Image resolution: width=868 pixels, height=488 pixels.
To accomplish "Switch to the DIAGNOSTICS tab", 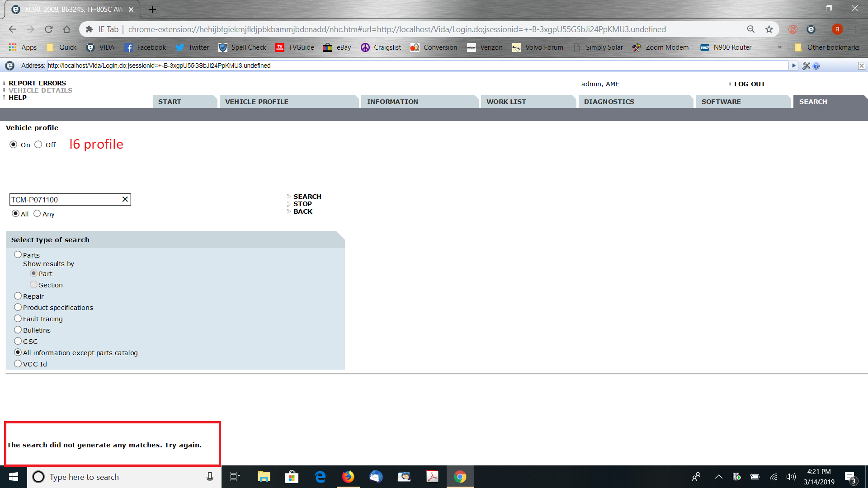I will click(609, 102).
